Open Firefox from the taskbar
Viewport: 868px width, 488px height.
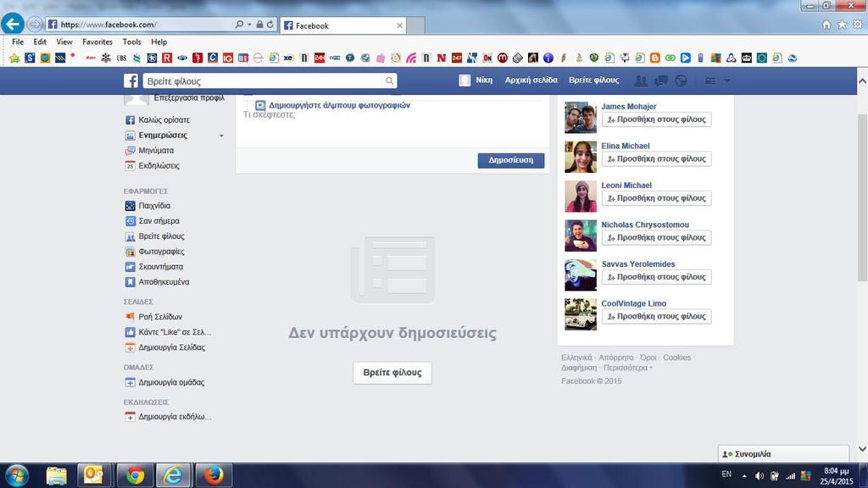click(214, 475)
